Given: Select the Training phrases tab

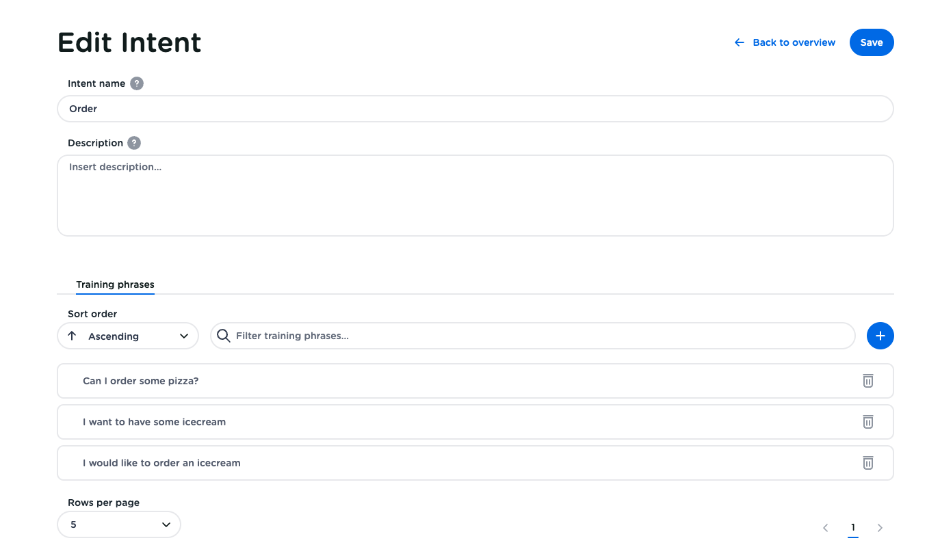Looking at the screenshot, I should [x=115, y=284].
